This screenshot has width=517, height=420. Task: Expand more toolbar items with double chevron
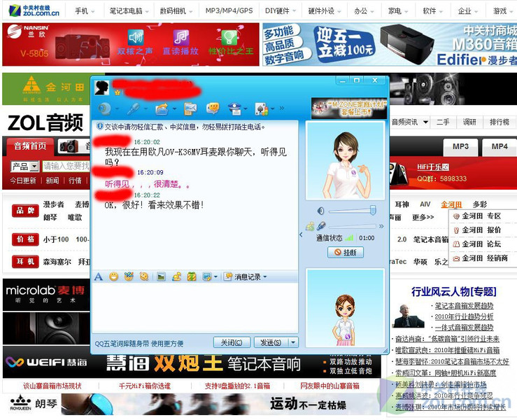281,108
